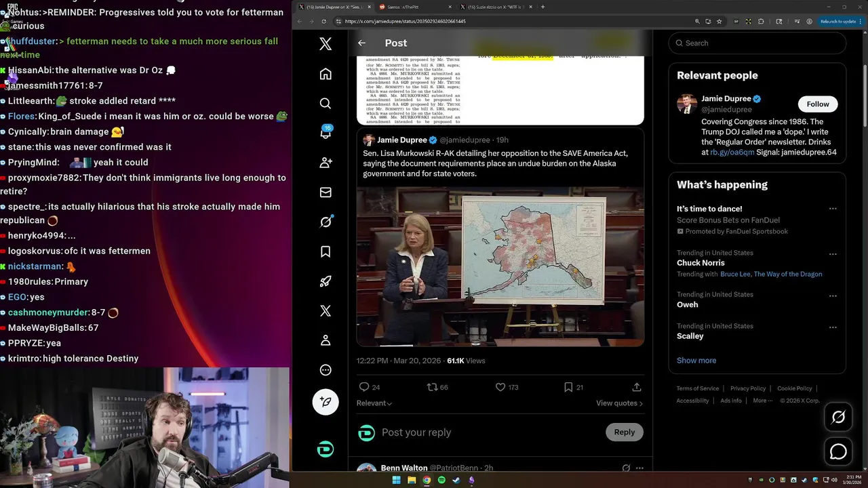Screen dimensions: 868x488
Task: Open Explore search icon in sidebar
Action: (x=325, y=104)
